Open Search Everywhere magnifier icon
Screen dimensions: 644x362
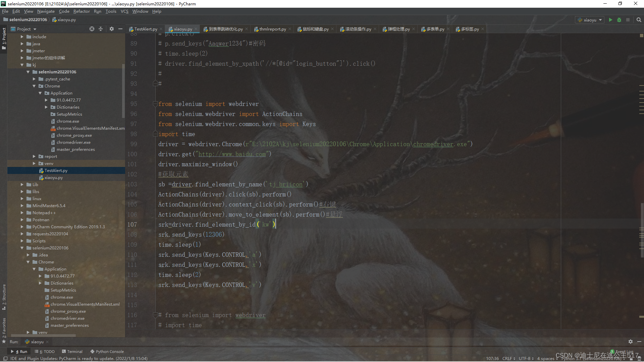point(639,20)
